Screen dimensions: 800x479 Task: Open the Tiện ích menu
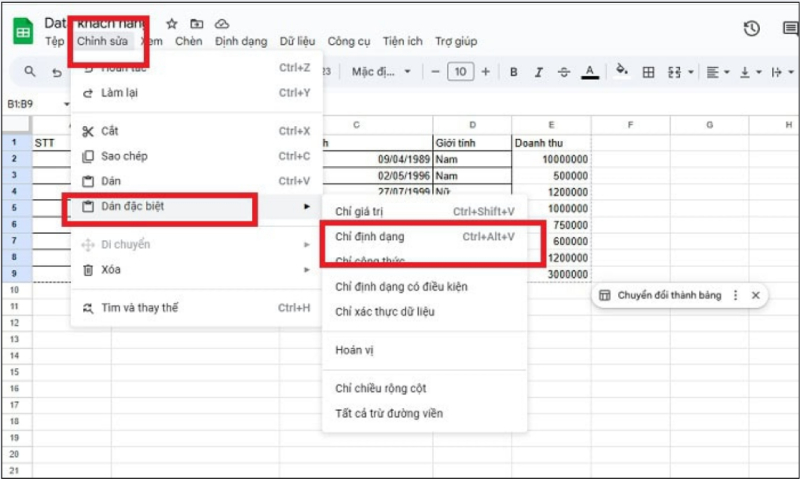tap(403, 41)
